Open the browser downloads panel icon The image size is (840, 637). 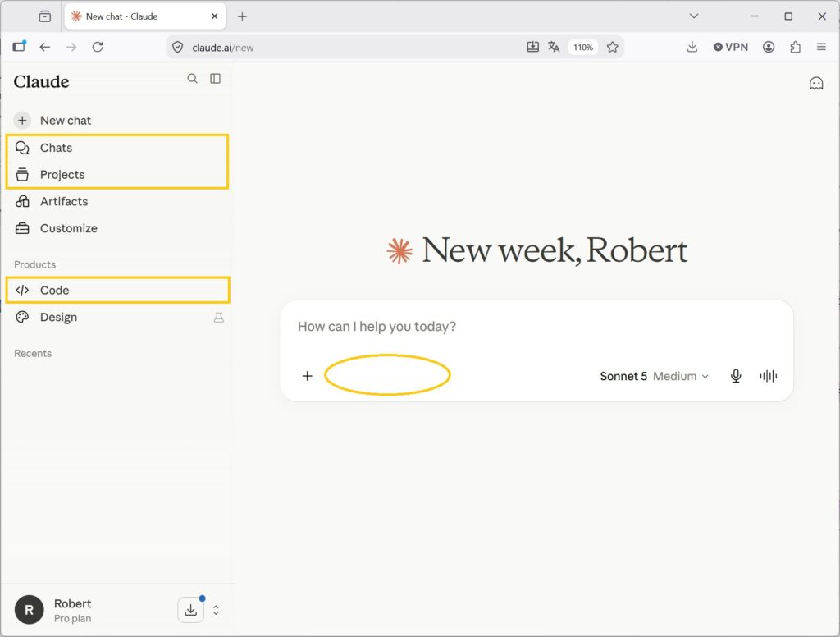click(x=692, y=47)
